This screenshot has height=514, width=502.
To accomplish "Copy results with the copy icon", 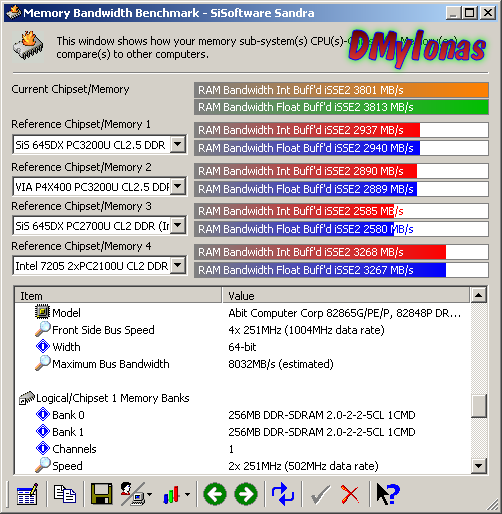I will click(65, 494).
